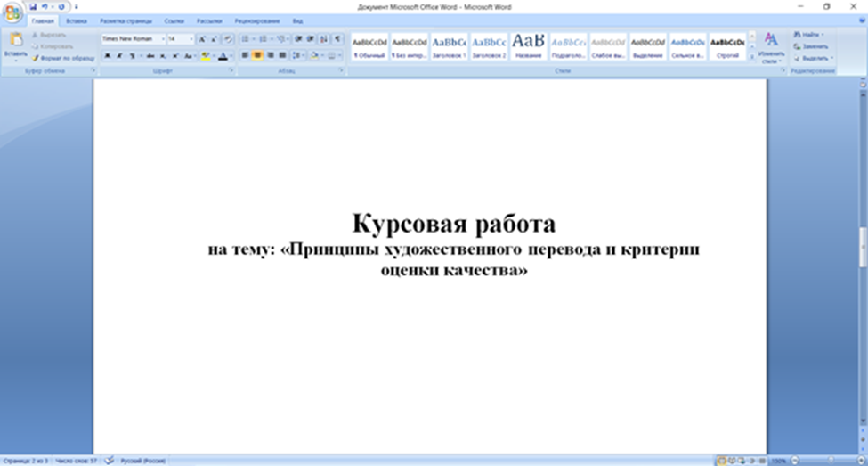The height and width of the screenshot is (466, 868).
Task: Toggle bold formatting
Action: pyautogui.click(x=108, y=56)
